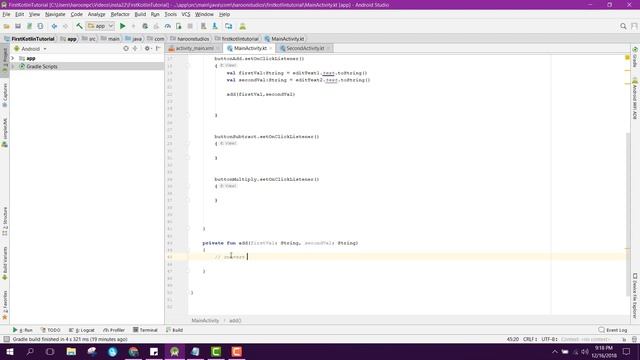This screenshot has height=360, width=640.
Task: Open the UTF-8 encoding dropdown
Action: tap(549, 339)
